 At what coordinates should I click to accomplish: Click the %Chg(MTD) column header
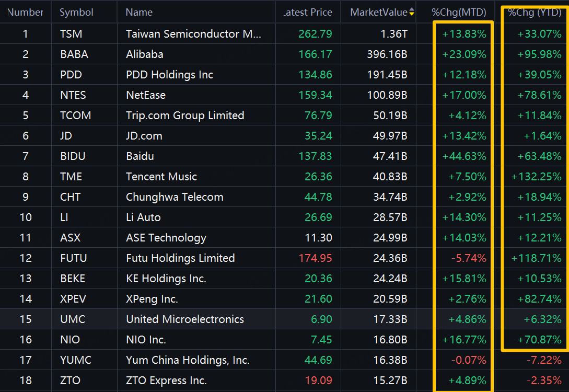[459, 13]
